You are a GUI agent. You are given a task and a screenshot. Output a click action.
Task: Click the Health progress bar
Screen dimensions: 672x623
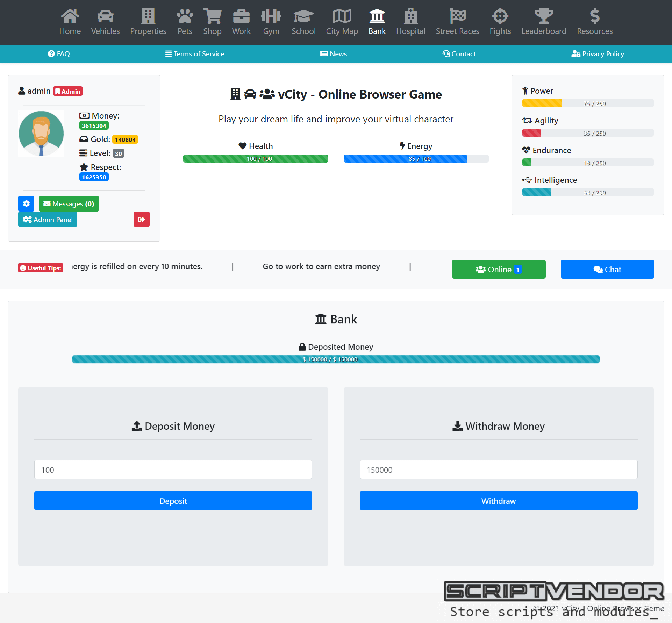(256, 159)
